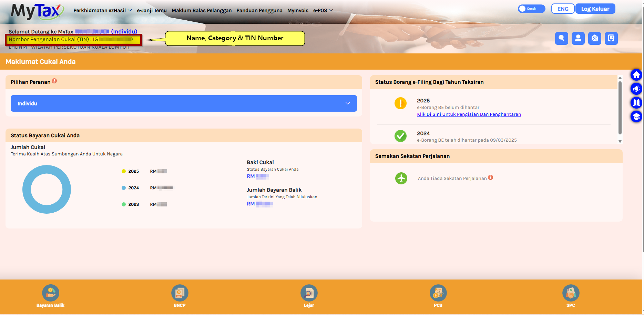The height and width of the screenshot is (315, 644).
Task: Click the blue home icon in sidebar
Action: 636,75
